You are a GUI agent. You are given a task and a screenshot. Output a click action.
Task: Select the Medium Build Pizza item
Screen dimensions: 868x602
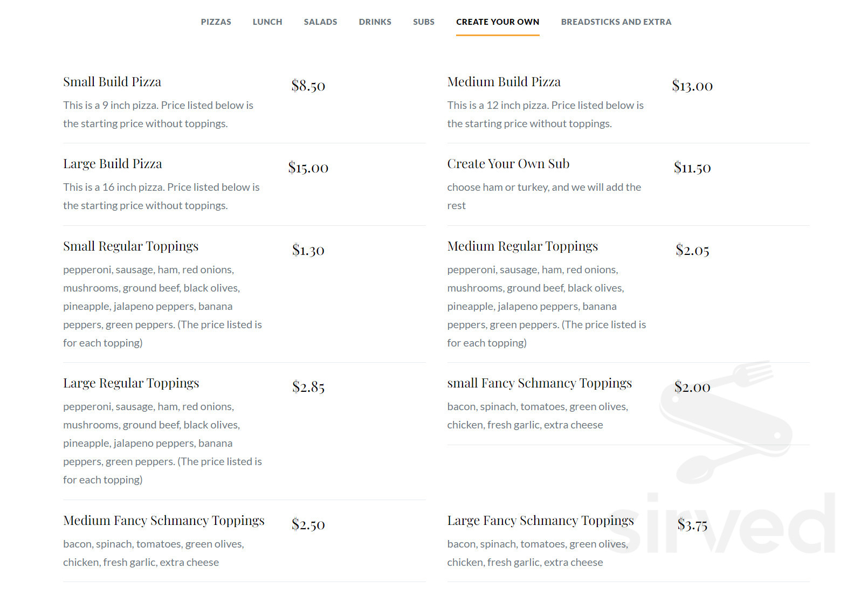504,82
